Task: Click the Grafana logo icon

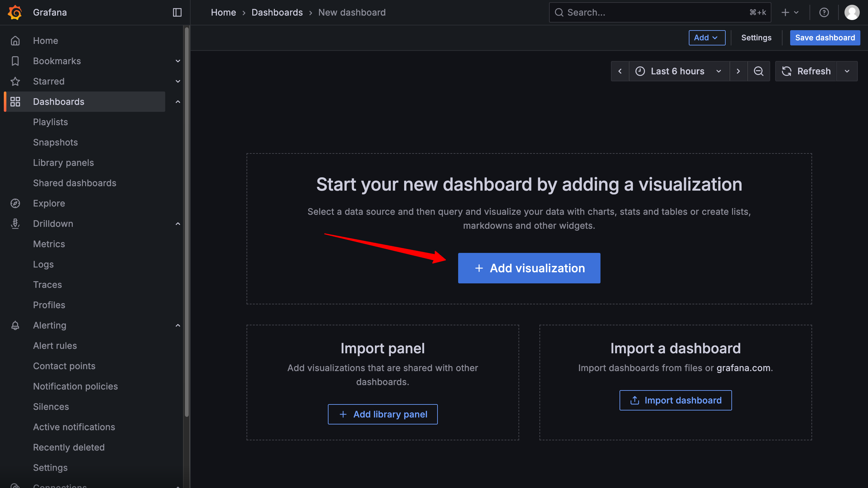Action: [15, 12]
